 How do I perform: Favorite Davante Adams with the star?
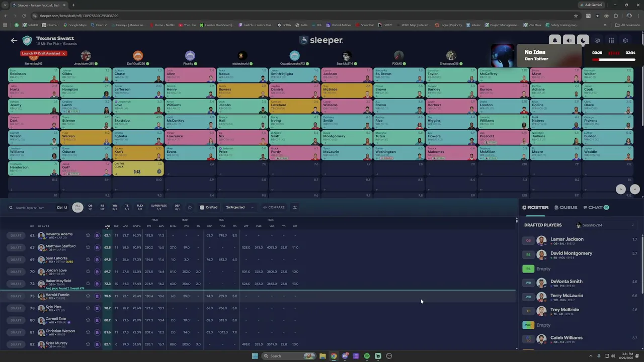pyautogui.click(x=88, y=235)
